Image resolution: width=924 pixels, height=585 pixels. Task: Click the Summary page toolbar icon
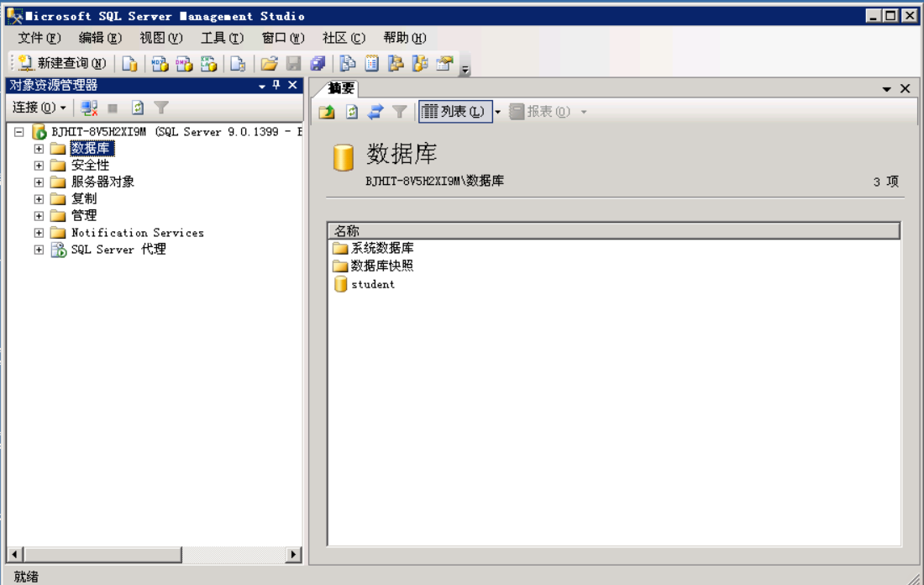tap(372, 63)
